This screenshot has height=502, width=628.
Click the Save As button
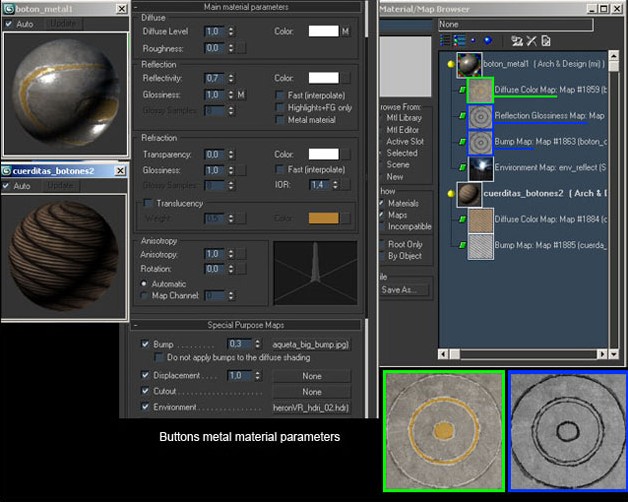click(x=403, y=290)
